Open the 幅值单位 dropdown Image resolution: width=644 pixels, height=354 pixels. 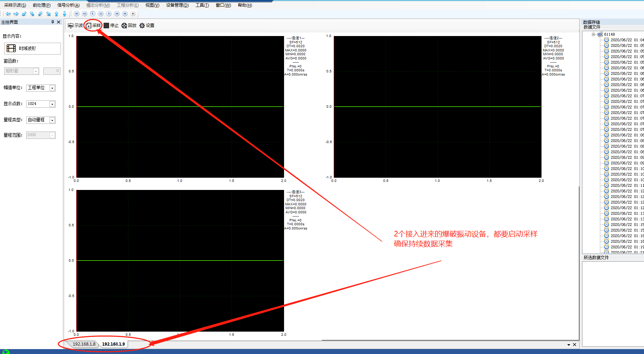52,88
